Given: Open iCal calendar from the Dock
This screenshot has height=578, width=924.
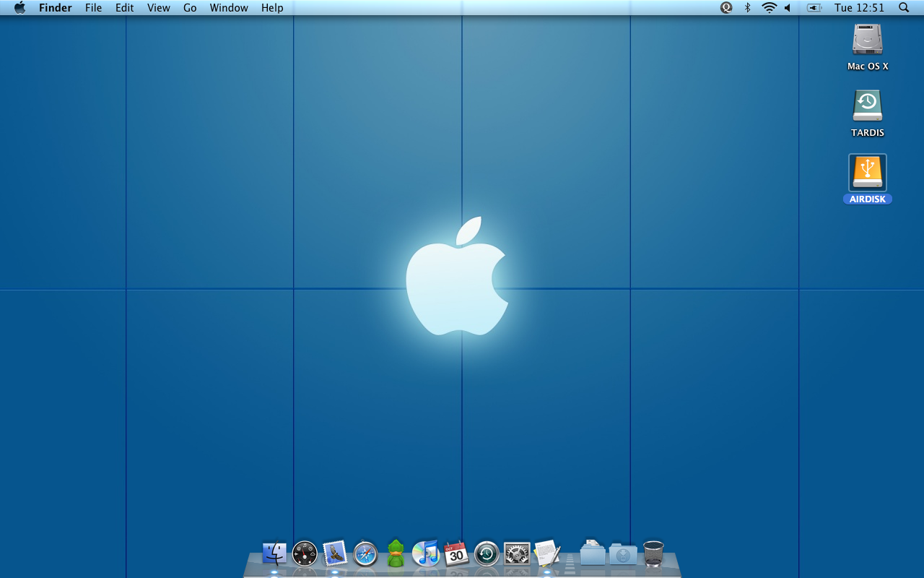Looking at the screenshot, I should (456, 554).
